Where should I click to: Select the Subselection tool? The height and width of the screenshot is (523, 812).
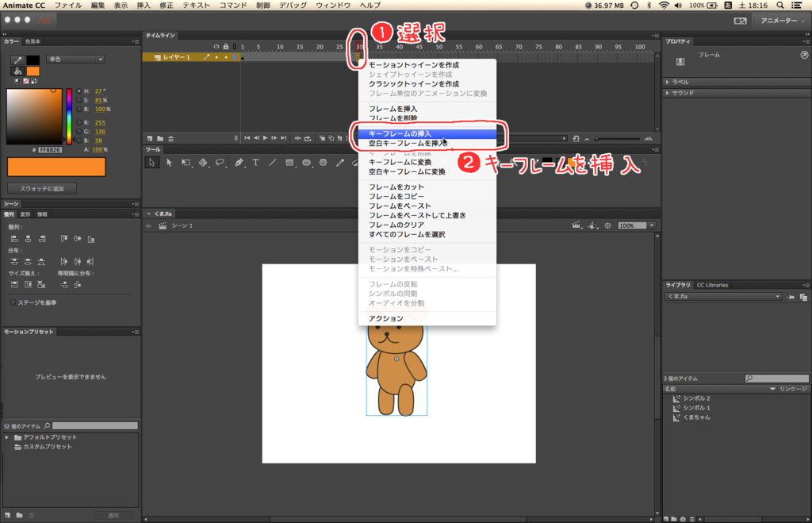point(170,163)
